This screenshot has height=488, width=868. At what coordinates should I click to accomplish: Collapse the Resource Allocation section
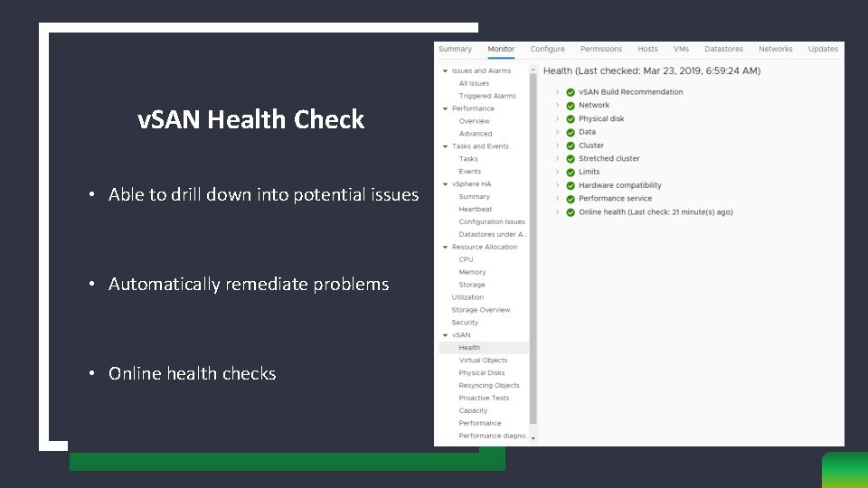click(x=445, y=247)
